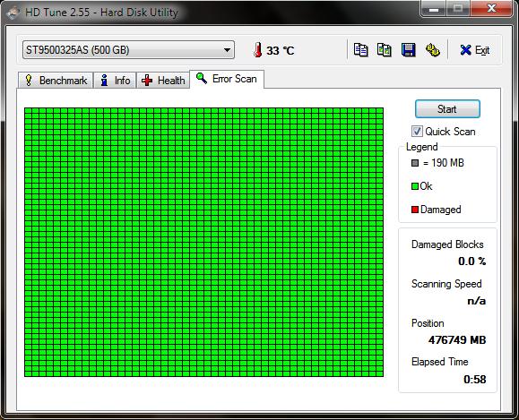Click the HD Tune title bar app icon

(13, 13)
